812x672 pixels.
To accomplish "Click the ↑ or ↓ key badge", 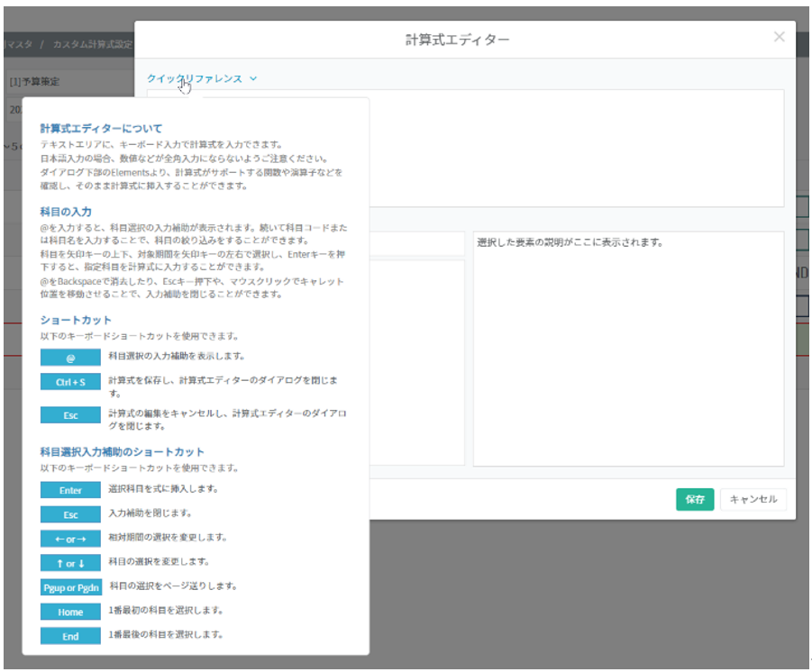I will (70, 564).
